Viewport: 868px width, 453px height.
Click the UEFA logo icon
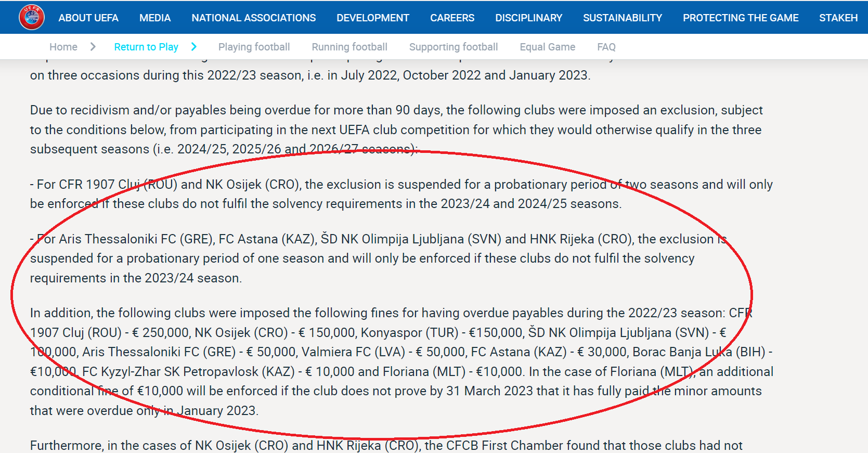pyautogui.click(x=32, y=17)
